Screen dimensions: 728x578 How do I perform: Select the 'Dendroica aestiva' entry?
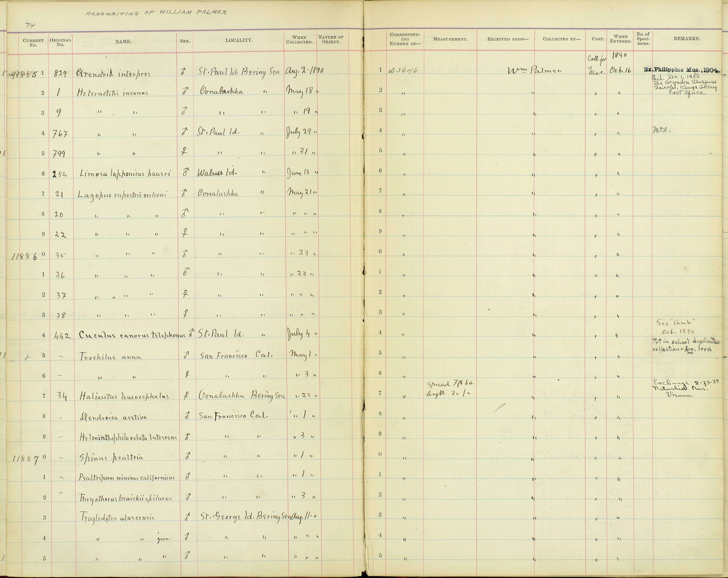point(113,417)
